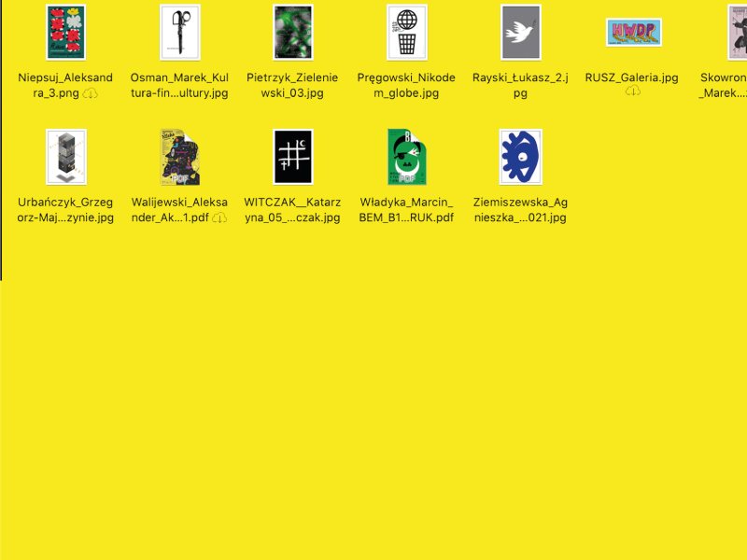Select the Osman_Marek scissors poster thumbnail

(180, 33)
